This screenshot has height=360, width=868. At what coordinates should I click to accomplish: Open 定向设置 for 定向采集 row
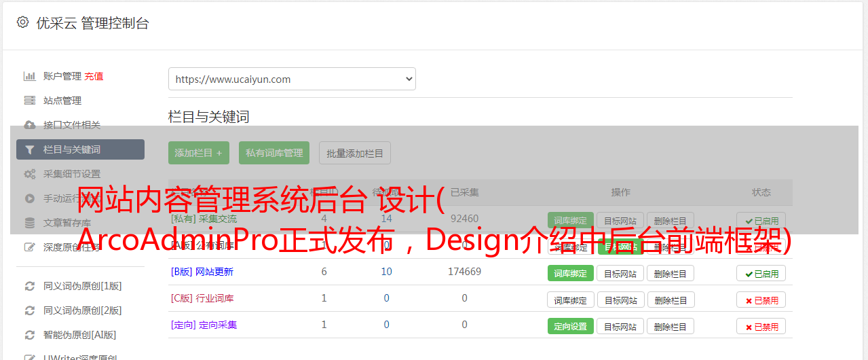coord(570,326)
